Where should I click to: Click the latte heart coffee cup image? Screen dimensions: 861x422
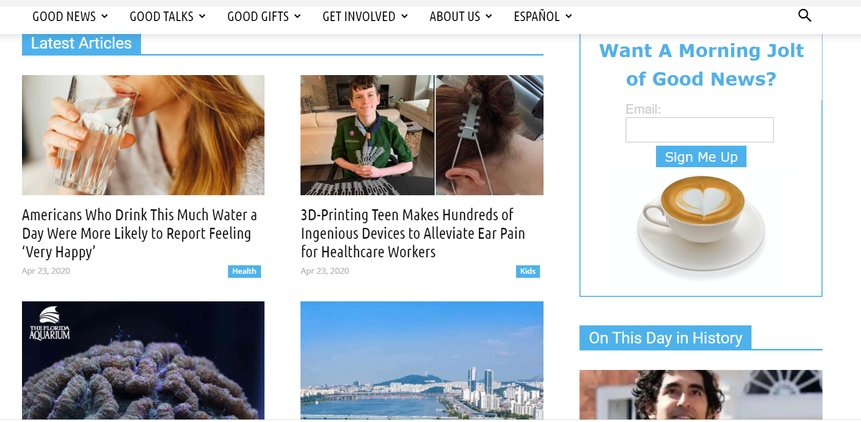[701, 223]
